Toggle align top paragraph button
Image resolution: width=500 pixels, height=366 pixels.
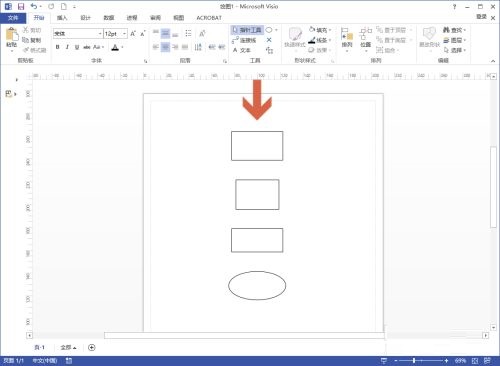(156, 33)
